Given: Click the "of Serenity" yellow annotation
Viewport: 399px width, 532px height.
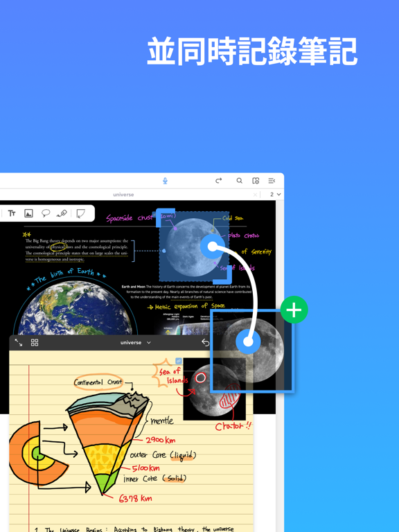Looking at the screenshot, I should point(256,251).
